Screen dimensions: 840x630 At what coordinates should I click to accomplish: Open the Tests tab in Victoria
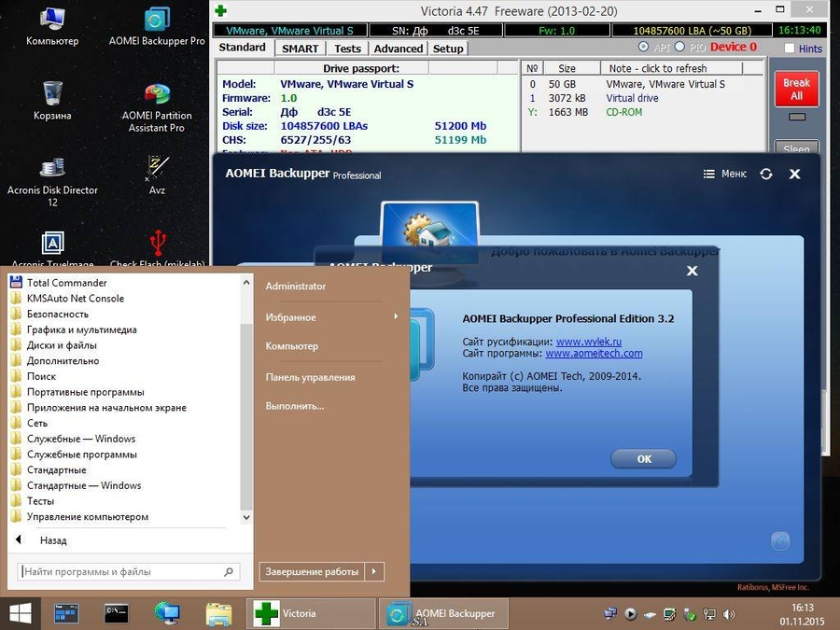[347, 49]
